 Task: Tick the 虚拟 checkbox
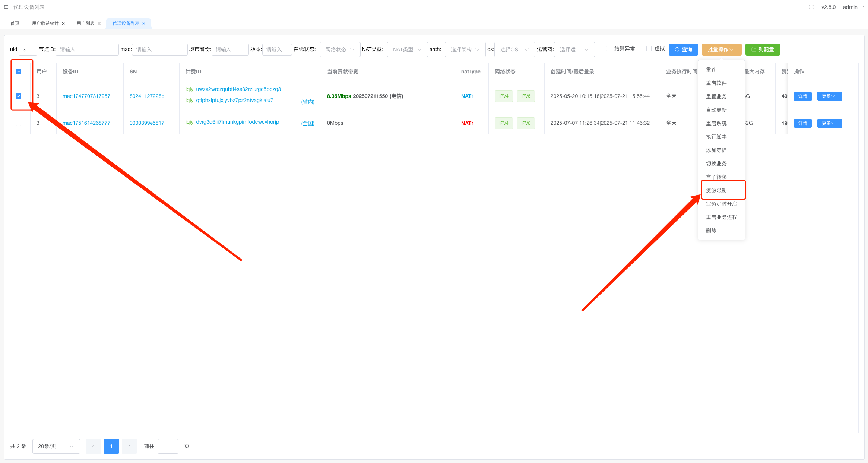pos(649,48)
